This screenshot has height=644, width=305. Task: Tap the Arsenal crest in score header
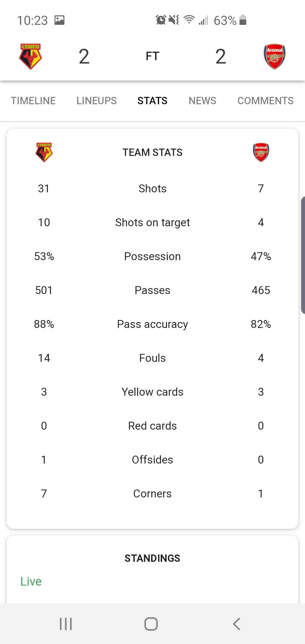(x=274, y=56)
